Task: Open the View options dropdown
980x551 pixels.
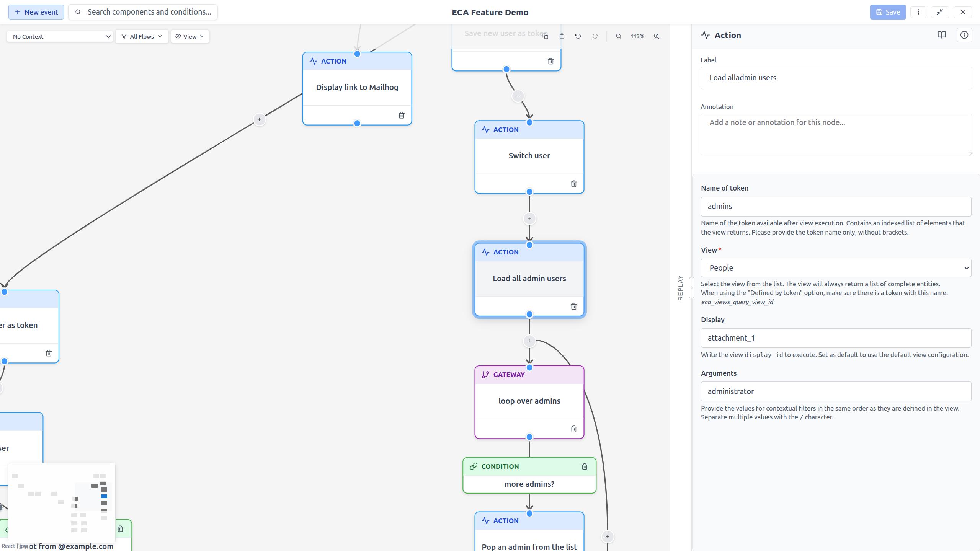Action: click(189, 36)
